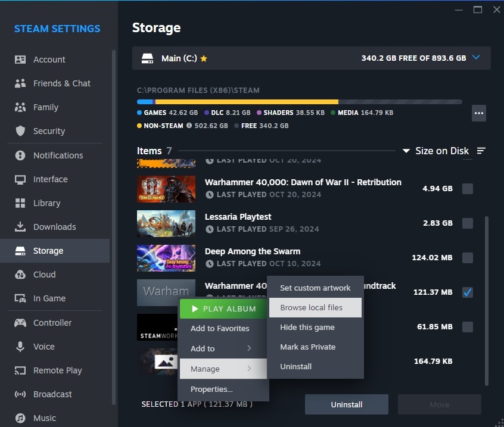Click the Notifications exclamation icon

tap(20, 155)
